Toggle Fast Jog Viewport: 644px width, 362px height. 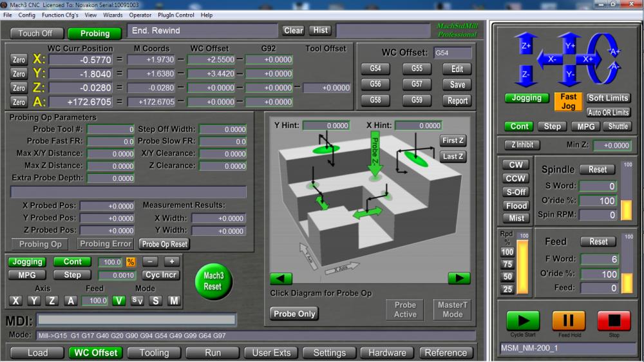tap(568, 102)
